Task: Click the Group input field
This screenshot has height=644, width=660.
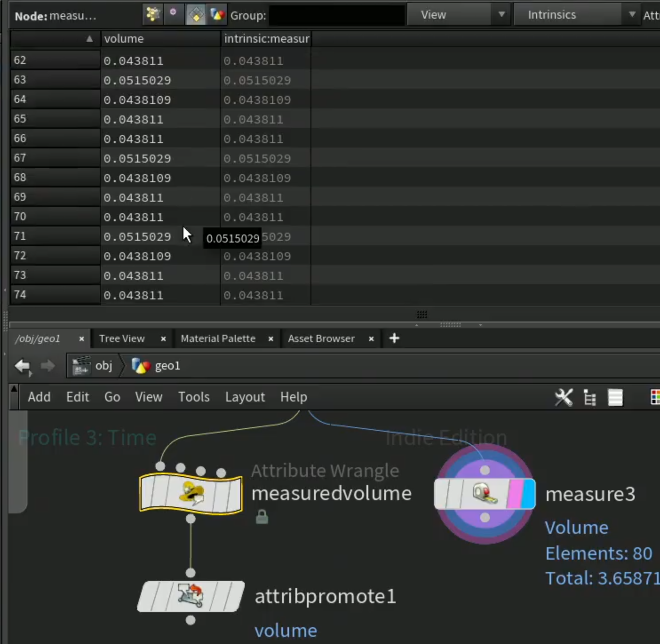Action: pos(337,15)
